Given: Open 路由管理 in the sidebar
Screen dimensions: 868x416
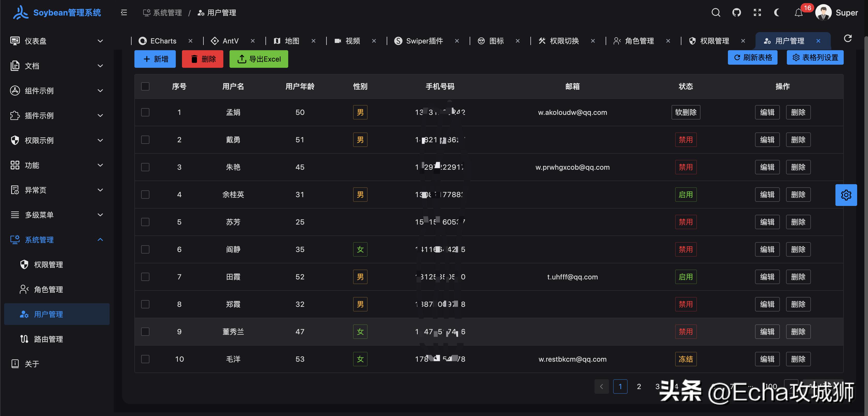Looking at the screenshot, I should pyautogui.click(x=49, y=339).
